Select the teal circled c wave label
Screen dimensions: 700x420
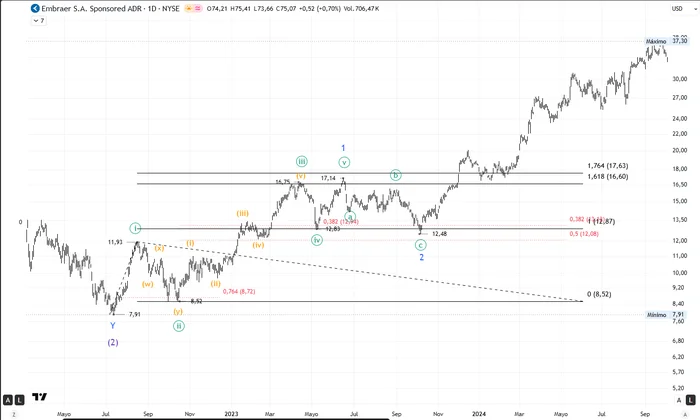point(421,245)
